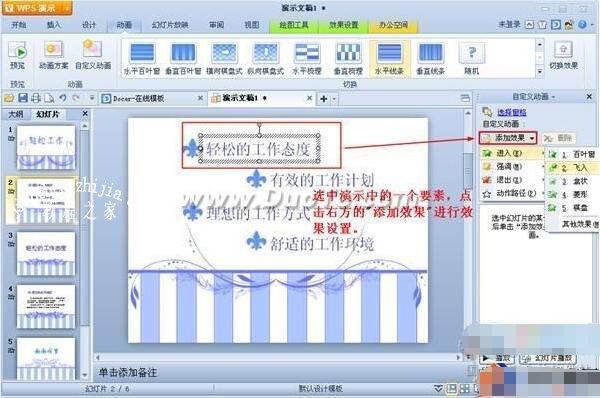Open the View (视图) ribbon tab
The width and height of the screenshot is (600, 398).
click(x=251, y=25)
